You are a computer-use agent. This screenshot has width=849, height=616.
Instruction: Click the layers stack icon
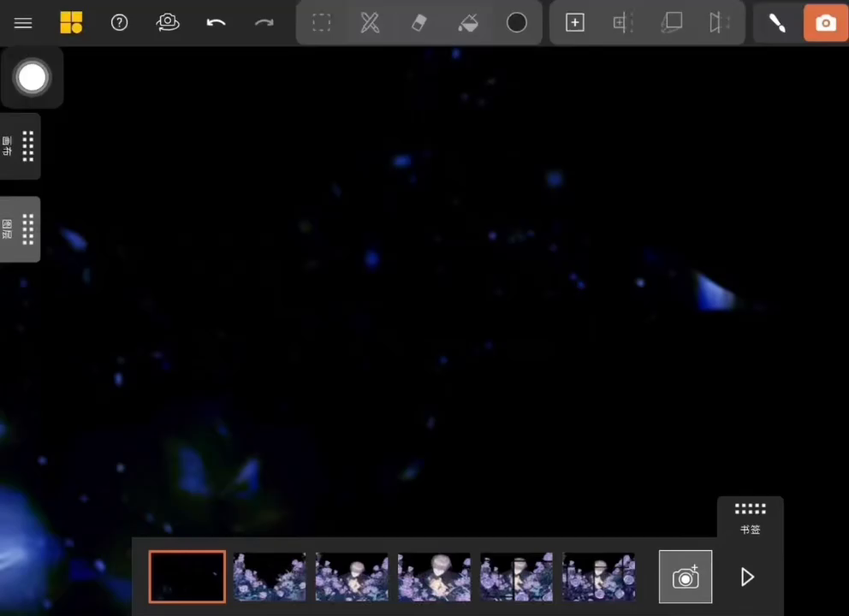672,23
